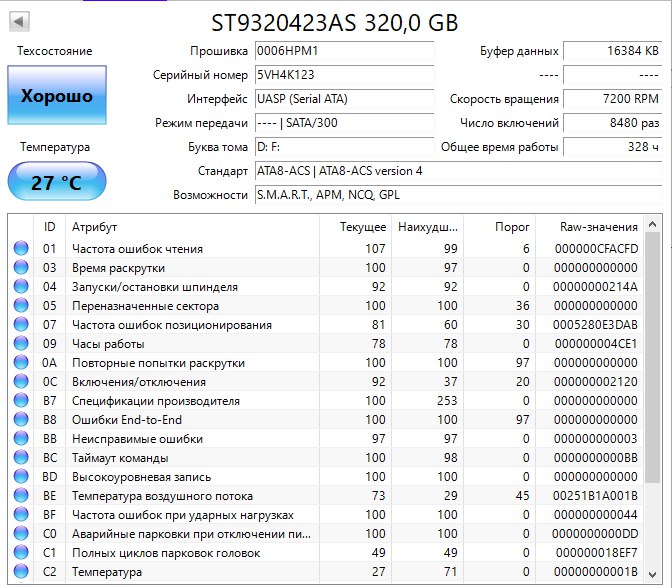
Task: Click status circle for attribute 07
Action: (x=21, y=324)
